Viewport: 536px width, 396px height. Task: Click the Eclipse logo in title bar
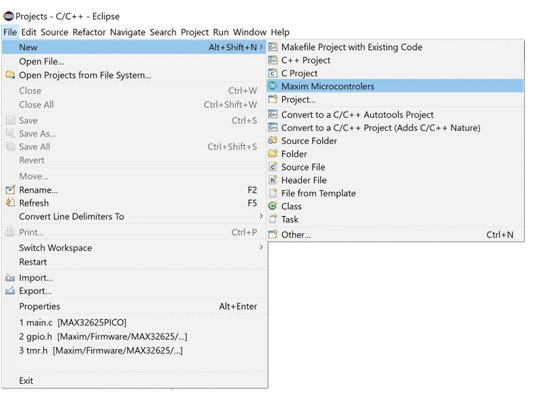(8, 16)
